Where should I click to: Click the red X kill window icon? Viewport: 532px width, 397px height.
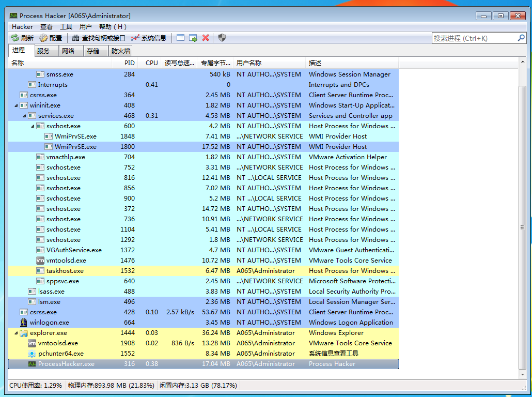(206, 38)
